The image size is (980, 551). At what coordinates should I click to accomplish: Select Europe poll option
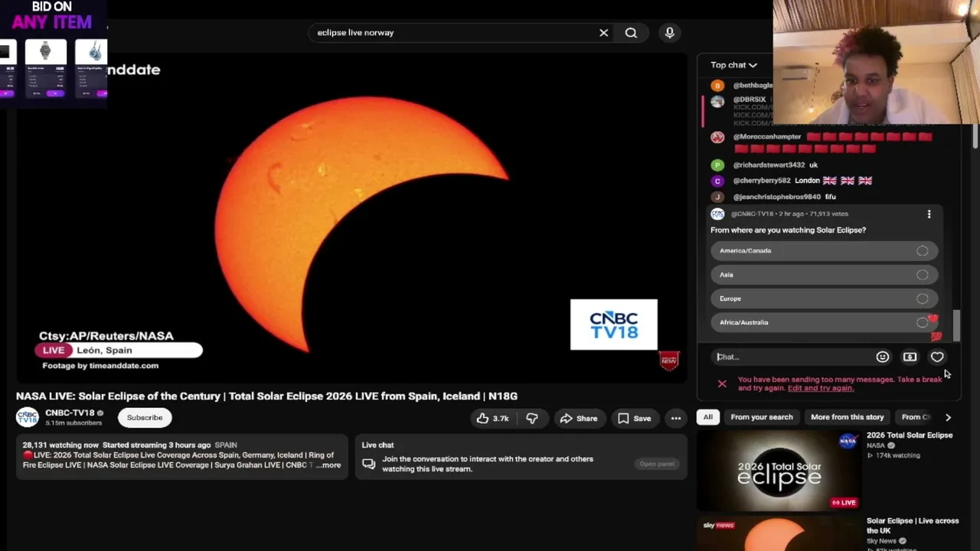pyautogui.click(x=824, y=298)
